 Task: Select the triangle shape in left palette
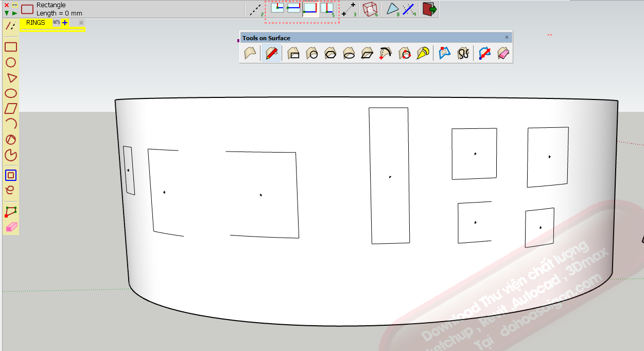click(11, 78)
